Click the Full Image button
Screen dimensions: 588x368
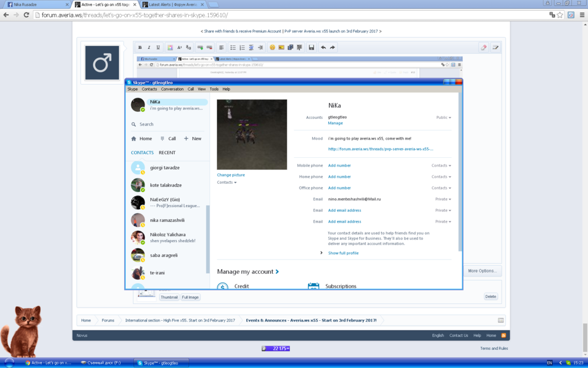tap(190, 297)
